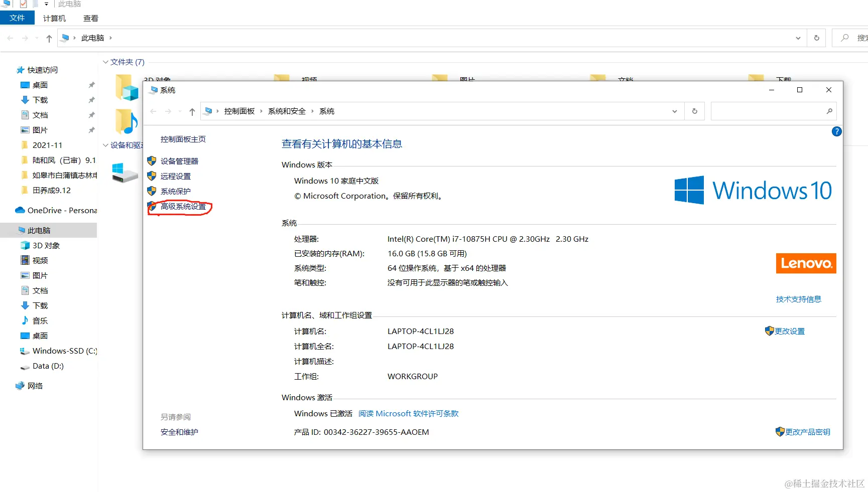Refresh the System window address bar
Image resolution: width=868 pixels, height=492 pixels.
click(x=695, y=111)
